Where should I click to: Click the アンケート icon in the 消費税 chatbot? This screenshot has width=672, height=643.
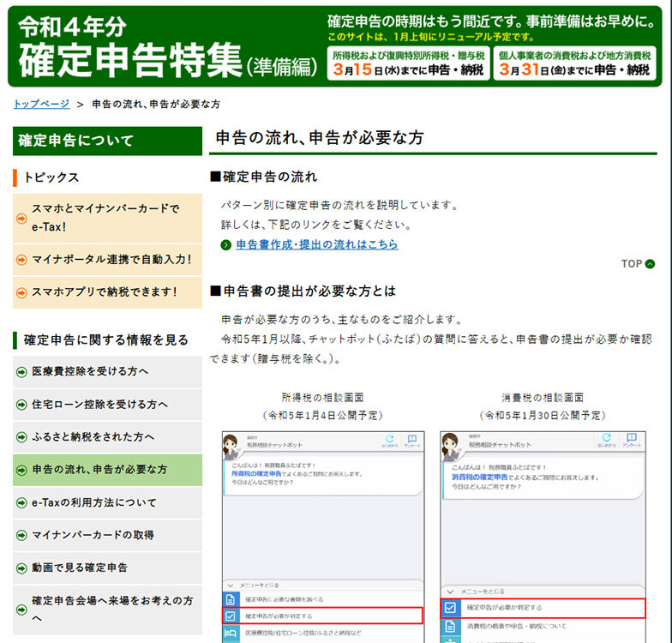[x=631, y=440]
